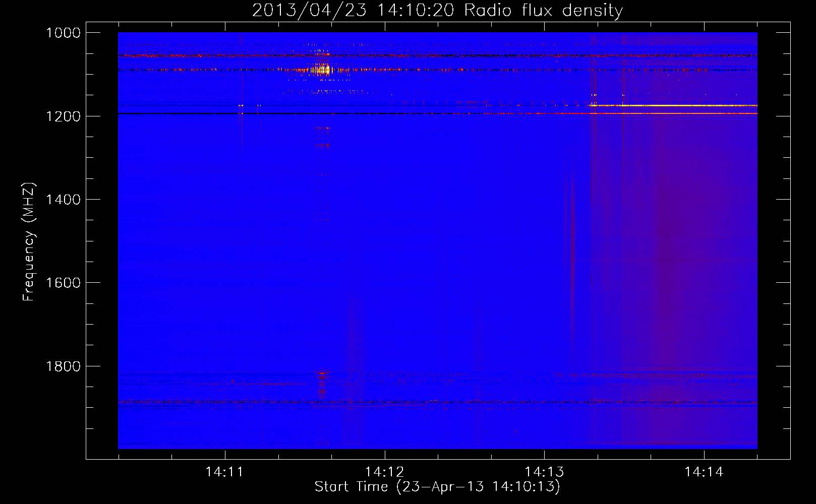
Task: Click the 1800 frequency tick label
Action: coord(63,366)
